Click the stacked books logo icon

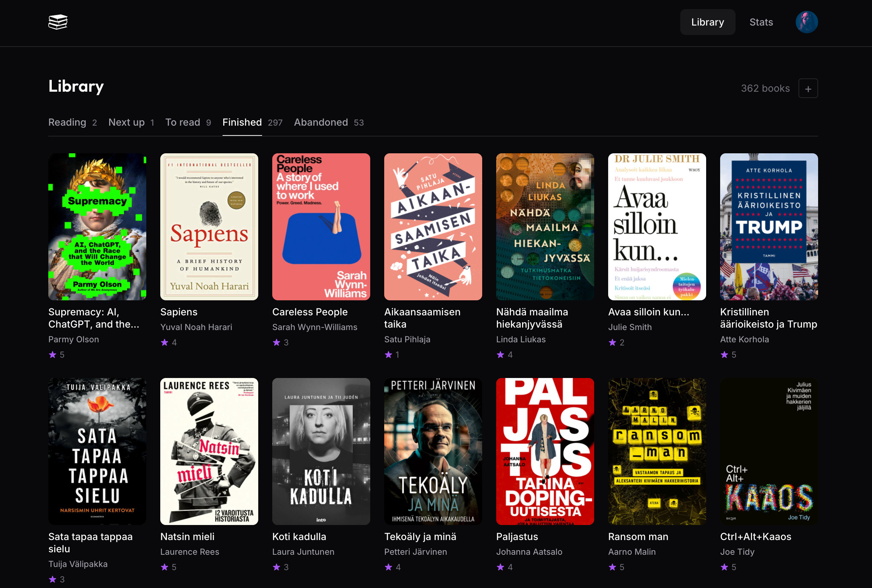click(58, 22)
